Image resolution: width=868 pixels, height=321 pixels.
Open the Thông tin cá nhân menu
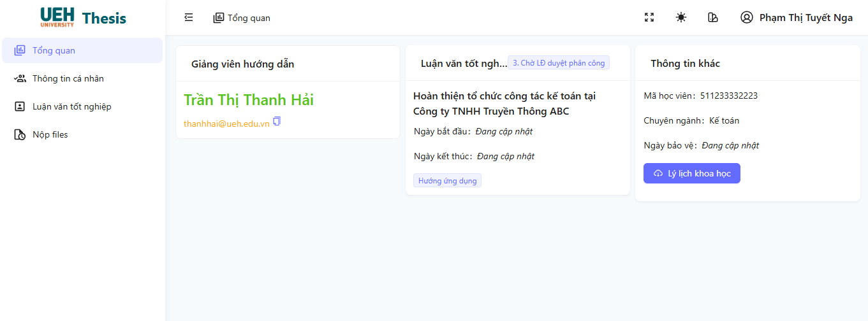pos(68,78)
